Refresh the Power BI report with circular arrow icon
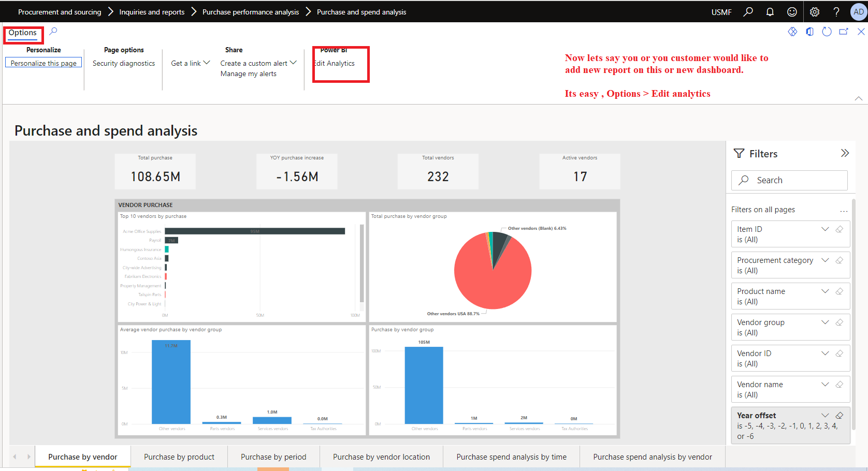The image size is (868, 471). [826, 32]
